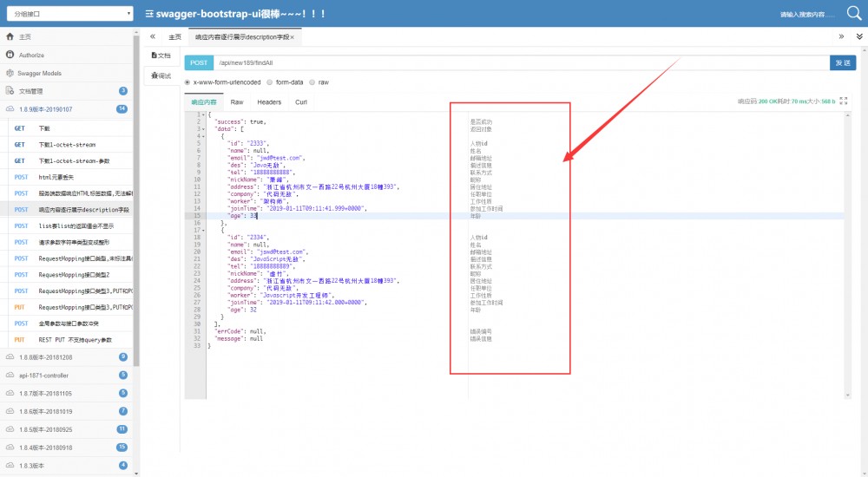Fold the JSON root at line 1
The width and height of the screenshot is (868, 477).
[204, 114]
